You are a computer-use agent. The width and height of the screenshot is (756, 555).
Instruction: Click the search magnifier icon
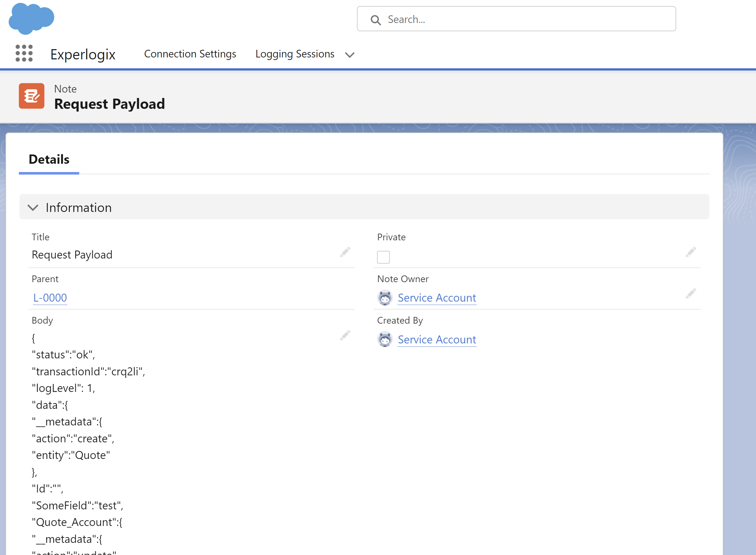[x=376, y=20]
